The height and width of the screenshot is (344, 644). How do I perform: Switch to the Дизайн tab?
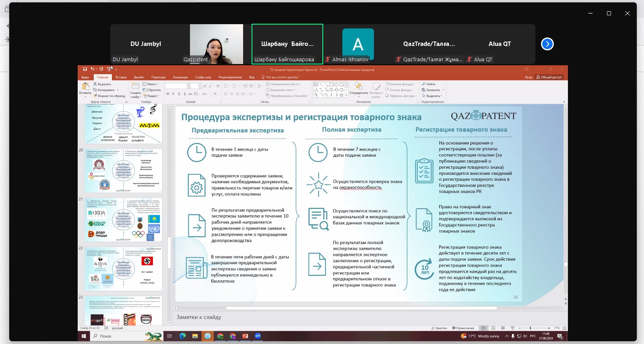(139, 77)
